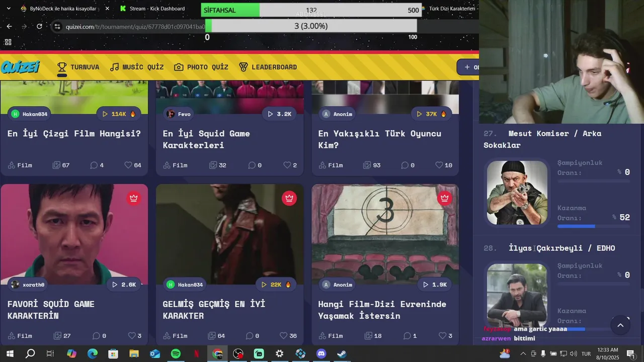Open the notification center icon
The image size is (644, 362).
pos(630,353)
